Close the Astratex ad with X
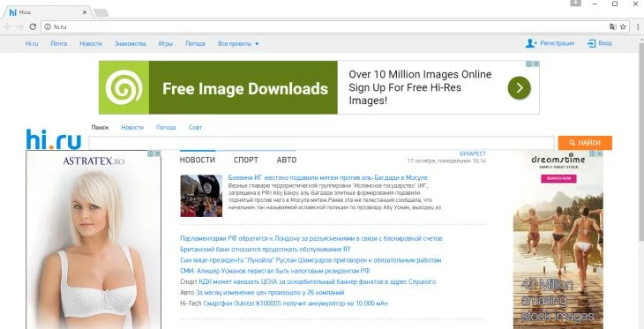Image resolution: width=644 pixels, height=329 pixels. 158,153
